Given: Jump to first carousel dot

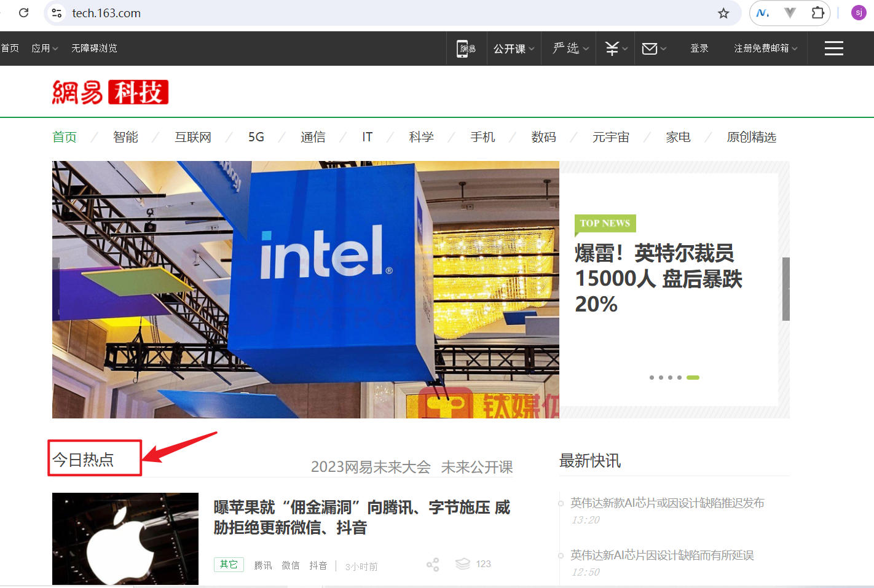Looking at the screenshot, I should pos(652,377).
